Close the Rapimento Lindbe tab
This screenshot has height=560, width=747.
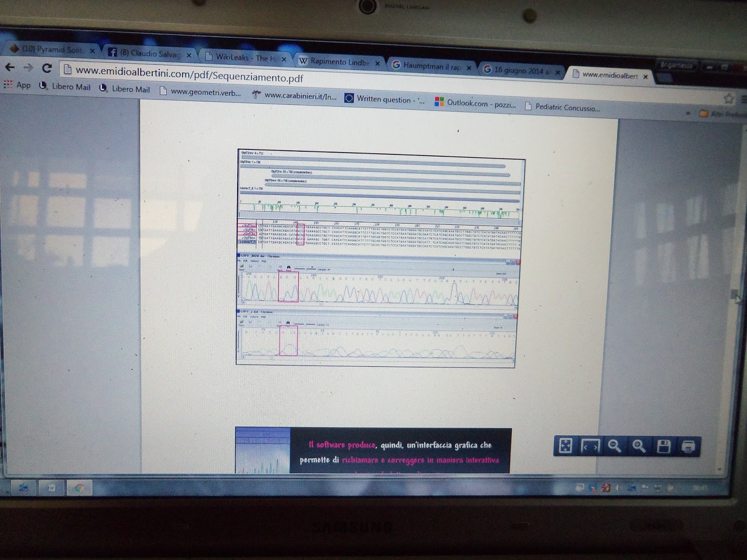coord(377,63)
